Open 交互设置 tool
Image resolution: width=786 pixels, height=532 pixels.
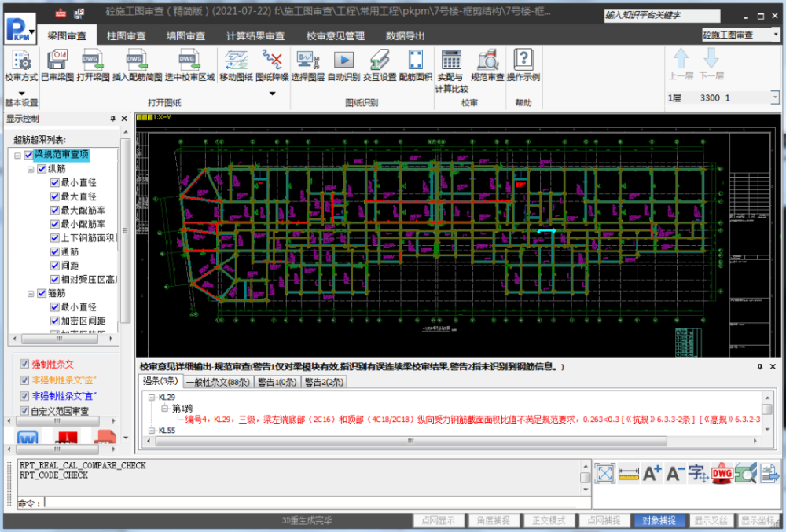click(380, 65)
